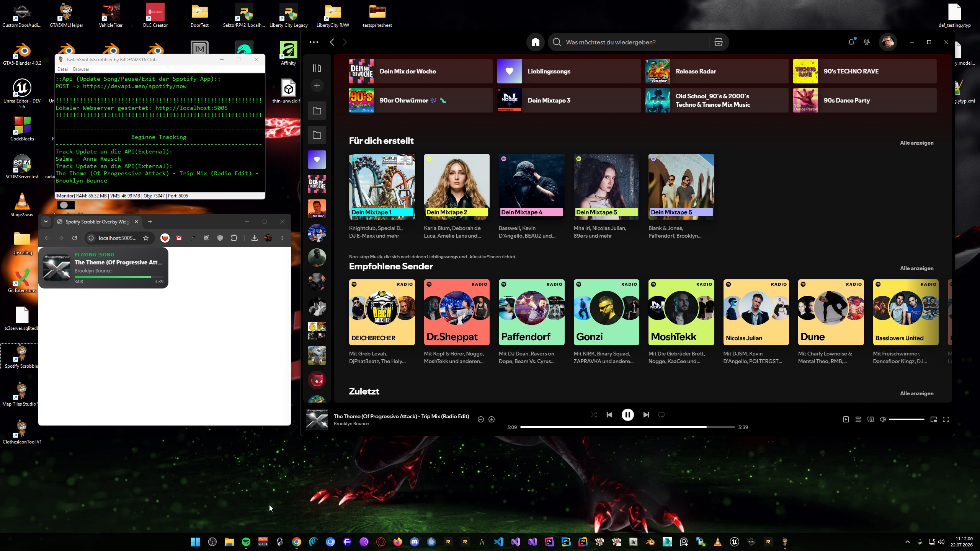Mute Spotify volume
Viewport: 980px width, 551px height.
point(883,420)
